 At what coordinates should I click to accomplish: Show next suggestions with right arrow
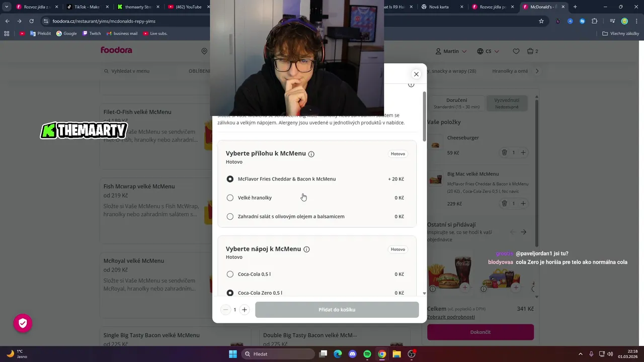(x=523, y=232)
